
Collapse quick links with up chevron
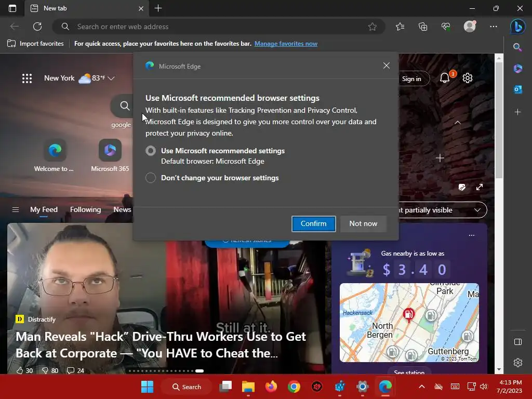click(457, 123)
